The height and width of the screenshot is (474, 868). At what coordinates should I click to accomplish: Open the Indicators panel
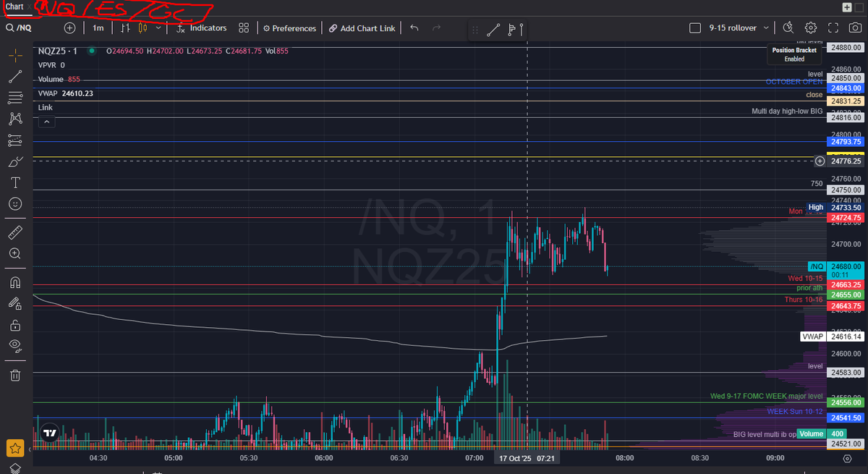coord(200,27)
